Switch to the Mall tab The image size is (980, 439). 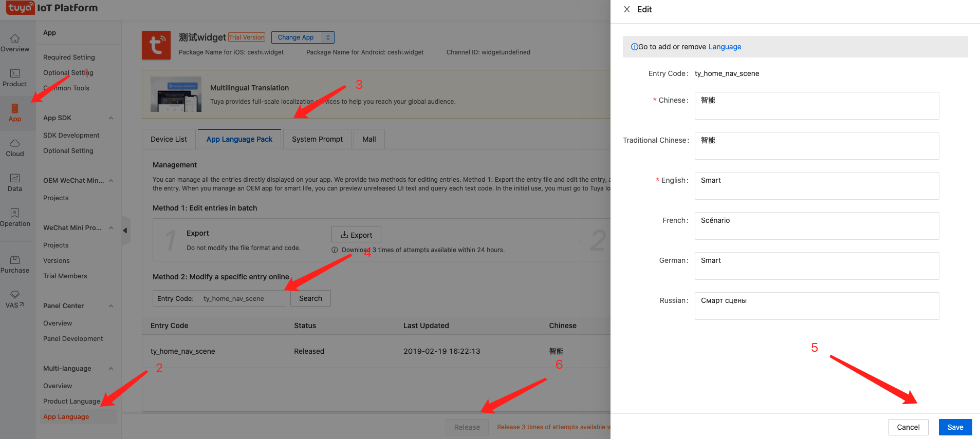369,139
